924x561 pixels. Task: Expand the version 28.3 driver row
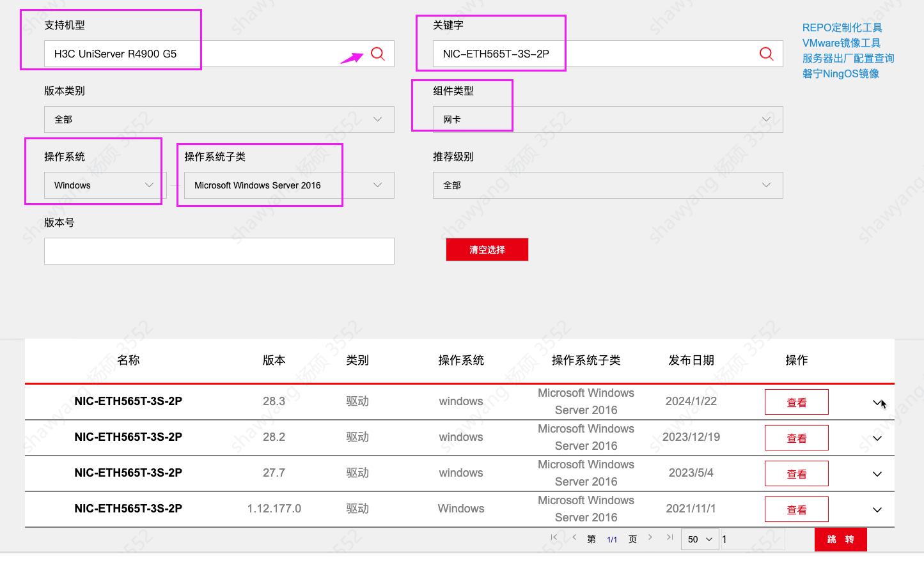(877, 403)
